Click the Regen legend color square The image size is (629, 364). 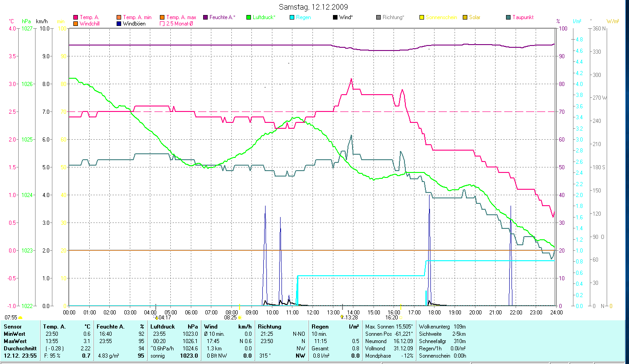292,17
